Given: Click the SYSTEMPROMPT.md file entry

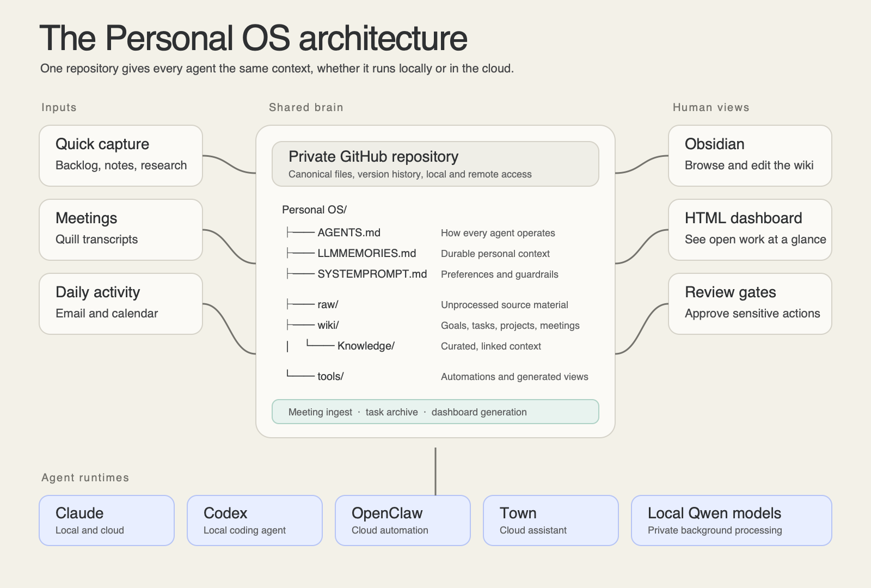Looking at the screenshot, I should (372, 274).
